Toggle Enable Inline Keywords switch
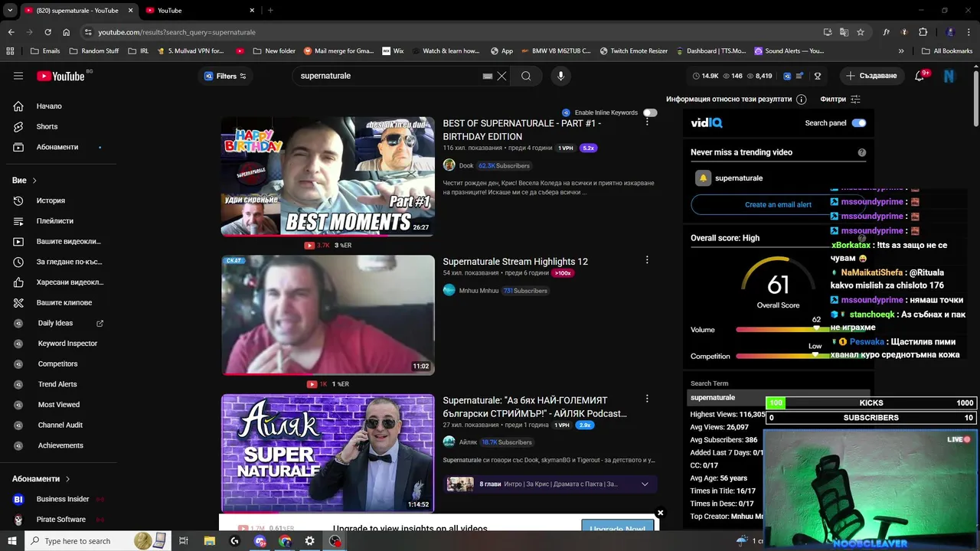The width and height of the screenshot is (980, 551). click(650, 112)
